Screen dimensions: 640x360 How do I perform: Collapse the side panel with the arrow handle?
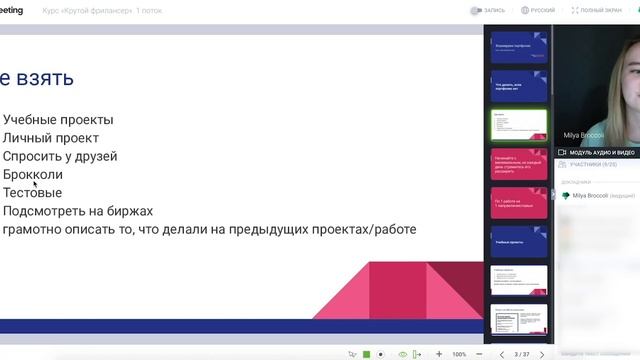(x=553, y=195)
